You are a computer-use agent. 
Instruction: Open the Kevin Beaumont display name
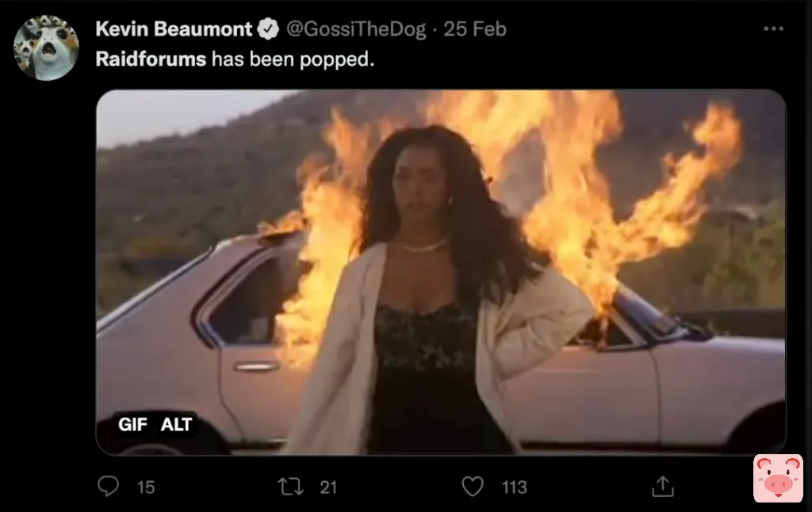tap(174, 29)
